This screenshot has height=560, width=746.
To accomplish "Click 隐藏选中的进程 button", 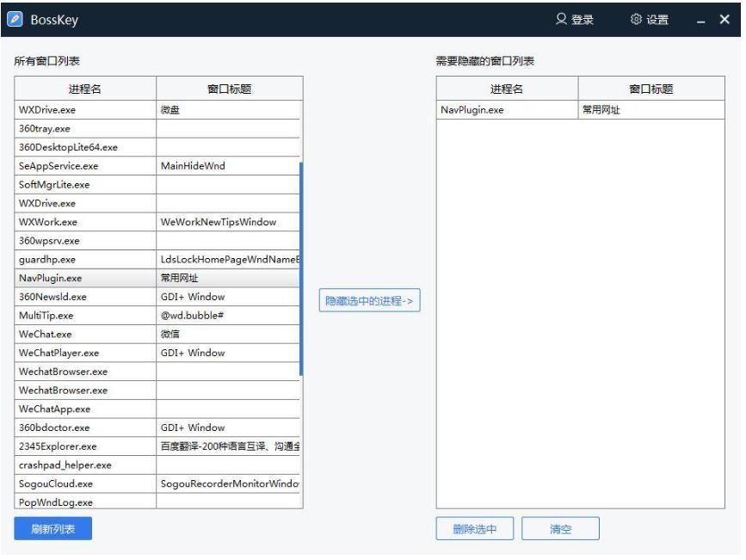I will (x=370, y=301).
